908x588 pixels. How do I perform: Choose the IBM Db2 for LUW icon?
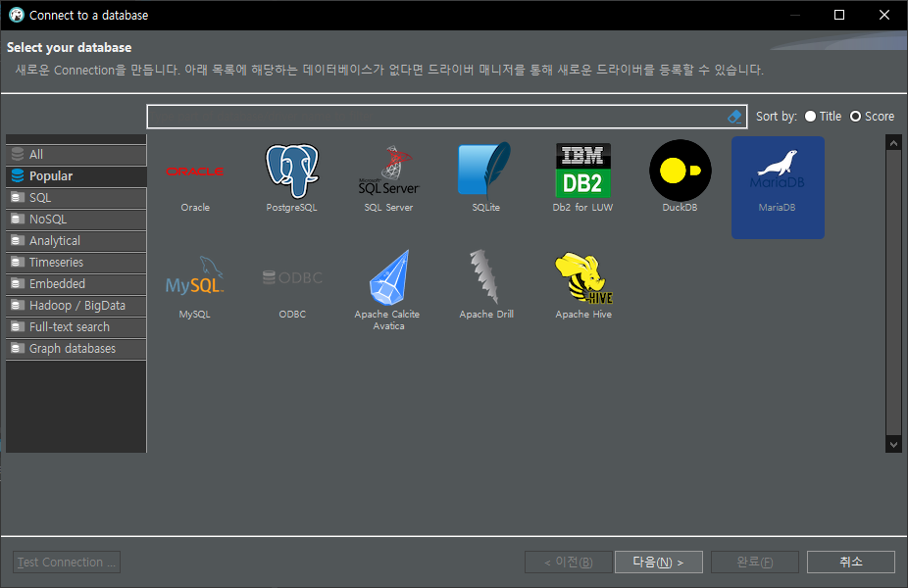tap(582, 171)
